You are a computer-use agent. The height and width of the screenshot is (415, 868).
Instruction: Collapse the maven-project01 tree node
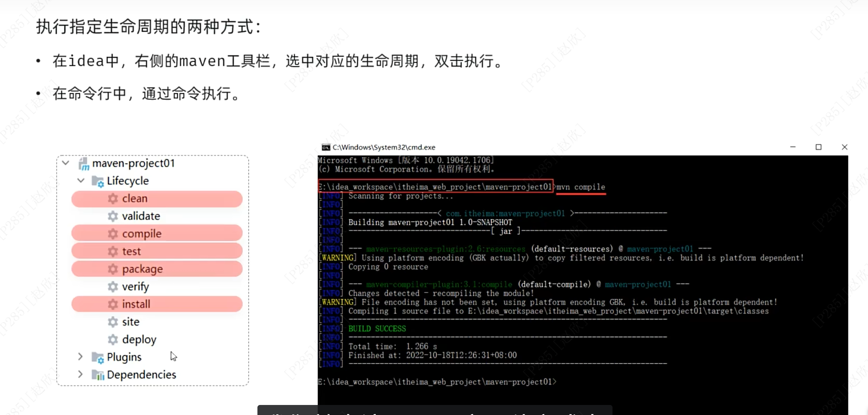pyautogui.click(x=66, y=163)
